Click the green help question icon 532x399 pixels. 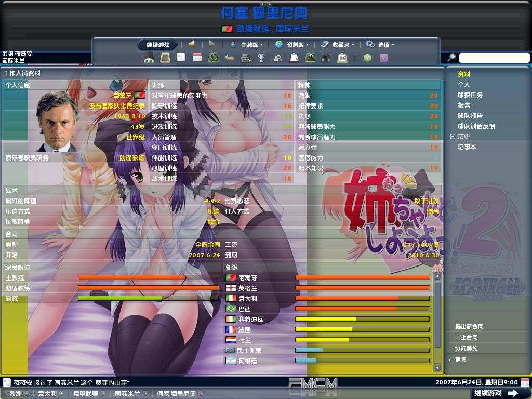tap(367, 58)
